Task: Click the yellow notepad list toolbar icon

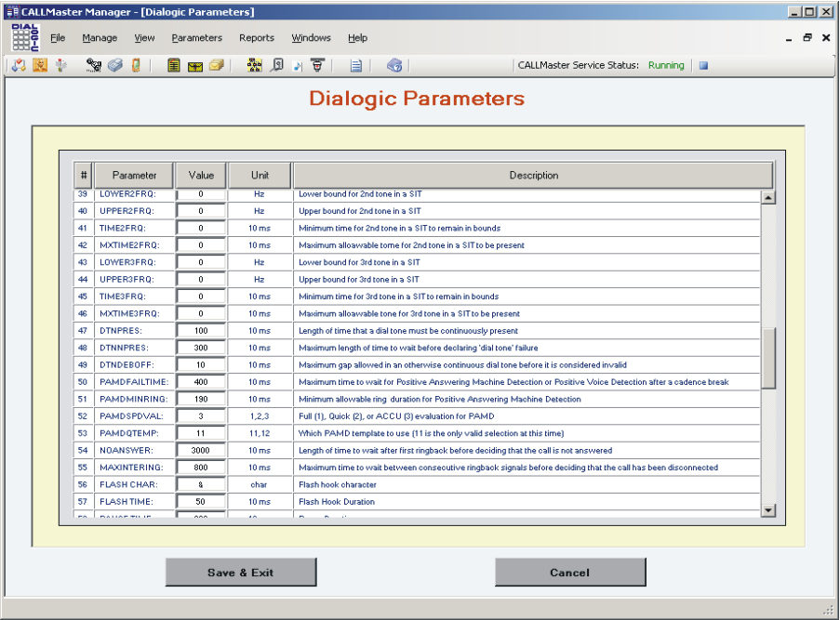Action: 174,65
